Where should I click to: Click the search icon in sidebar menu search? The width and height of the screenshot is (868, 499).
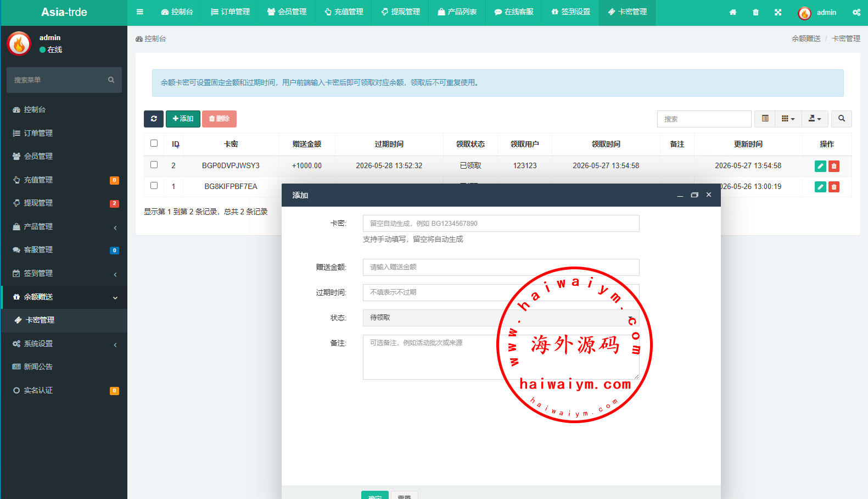pos(111,80)
